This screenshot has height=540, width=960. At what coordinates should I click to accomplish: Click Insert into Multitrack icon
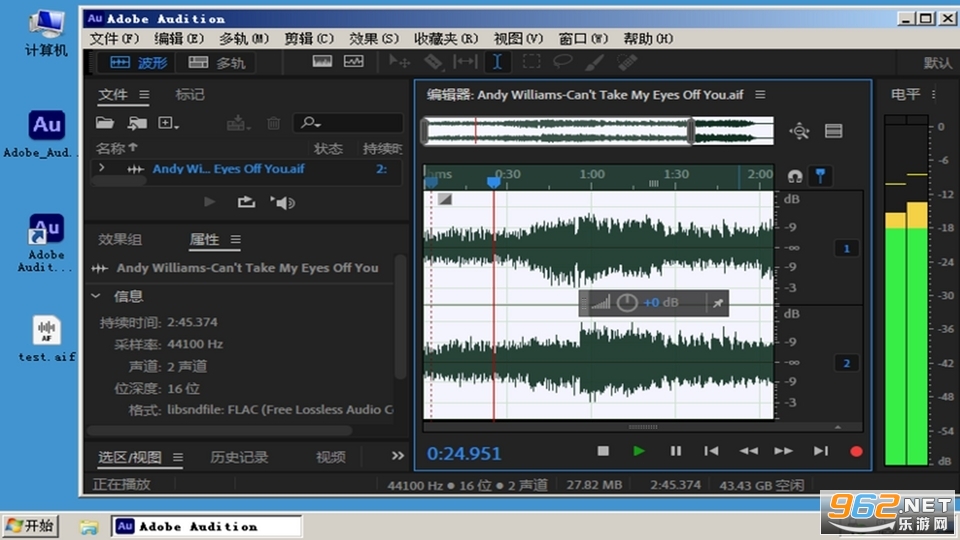point(238,124)
